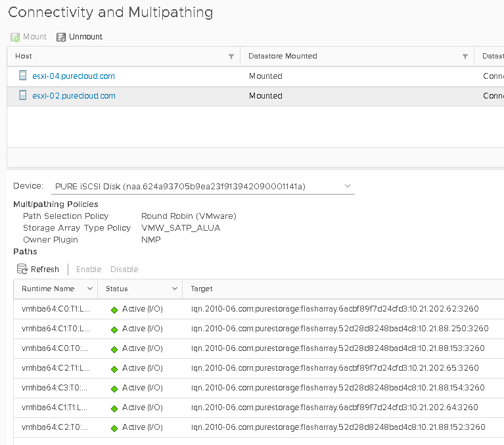The image size is (504, 445).
Task: Open the esxi-04.purecloud.com host link
Action: click(x=74, y=76)
